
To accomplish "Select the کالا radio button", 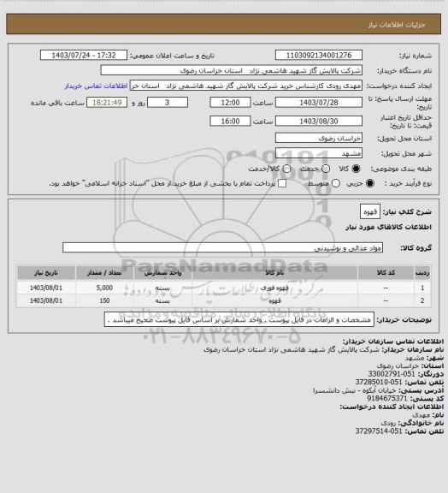I will pos(356,169).
